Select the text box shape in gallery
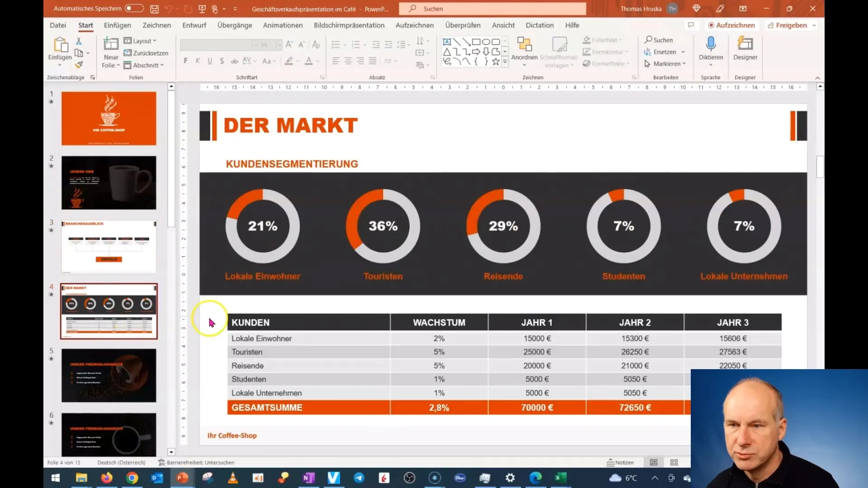The height and width of the screenshot is (488, 868). (x=447, y=42)
